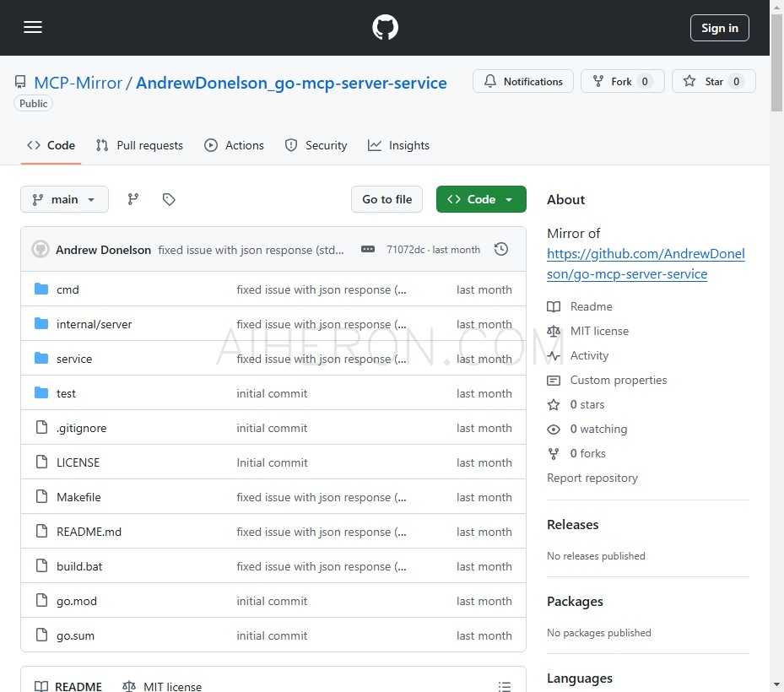
Task: Follow the AndrewDonelson mirror link
Action: tap(646, 253)
